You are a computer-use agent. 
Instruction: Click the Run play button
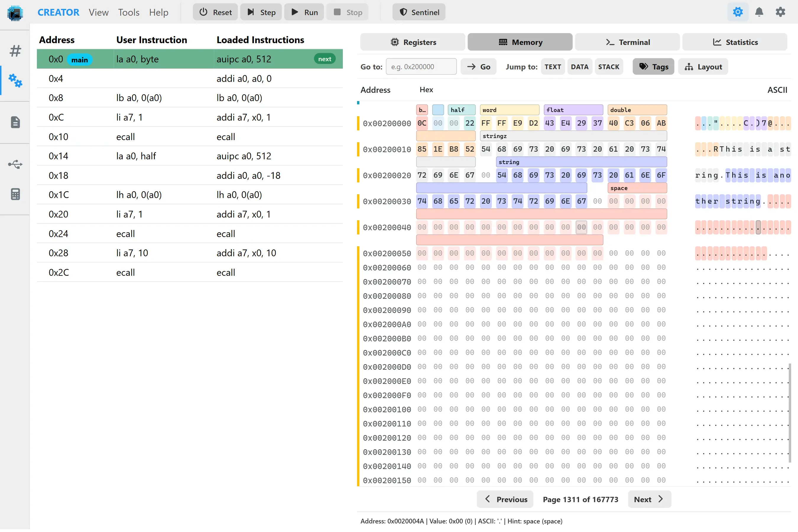[304, 12]
